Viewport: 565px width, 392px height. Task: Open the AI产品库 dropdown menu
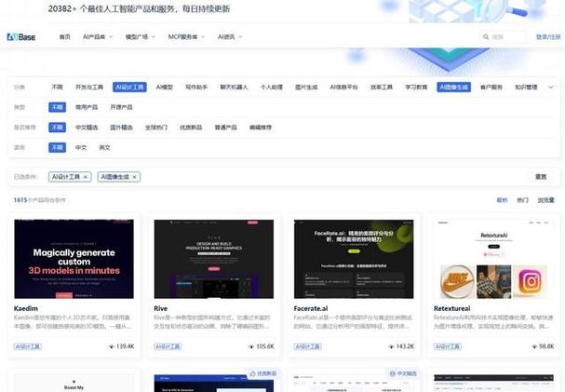(98, 36)
